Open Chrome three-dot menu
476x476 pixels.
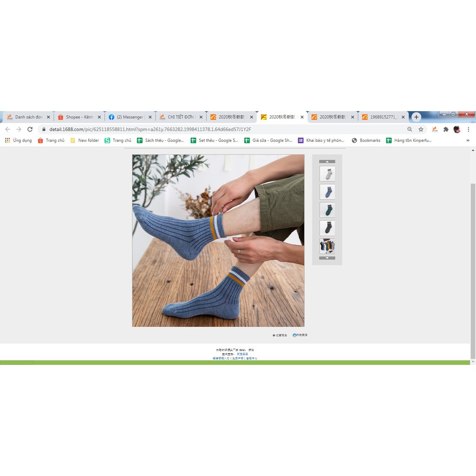pyautogui.click(x=468, y=129)
